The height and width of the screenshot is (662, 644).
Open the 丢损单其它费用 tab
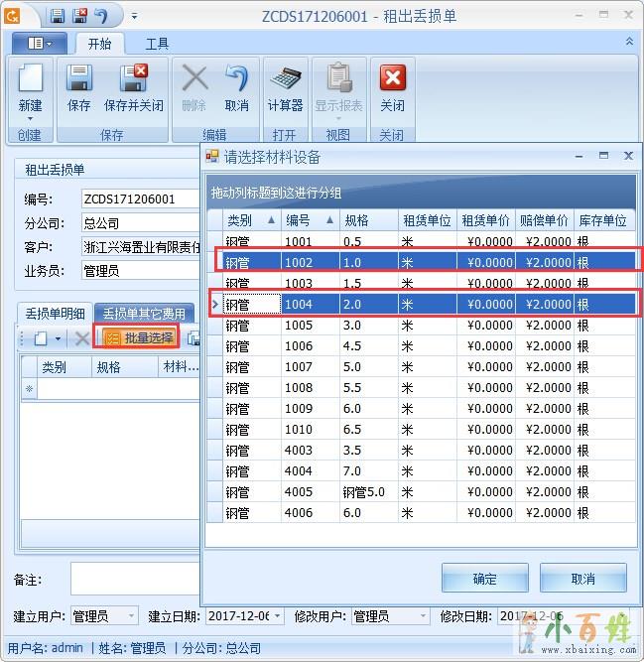tap(145, 314)
